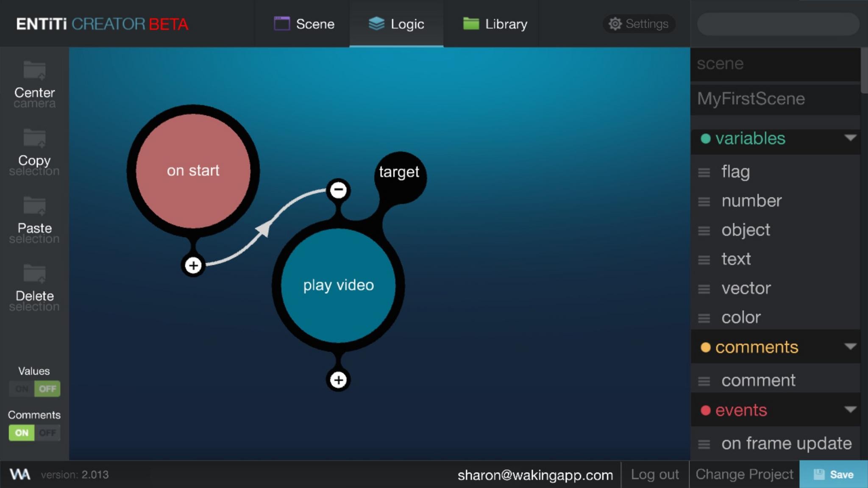
Task: Click Log out
Action: click(655, 474)
